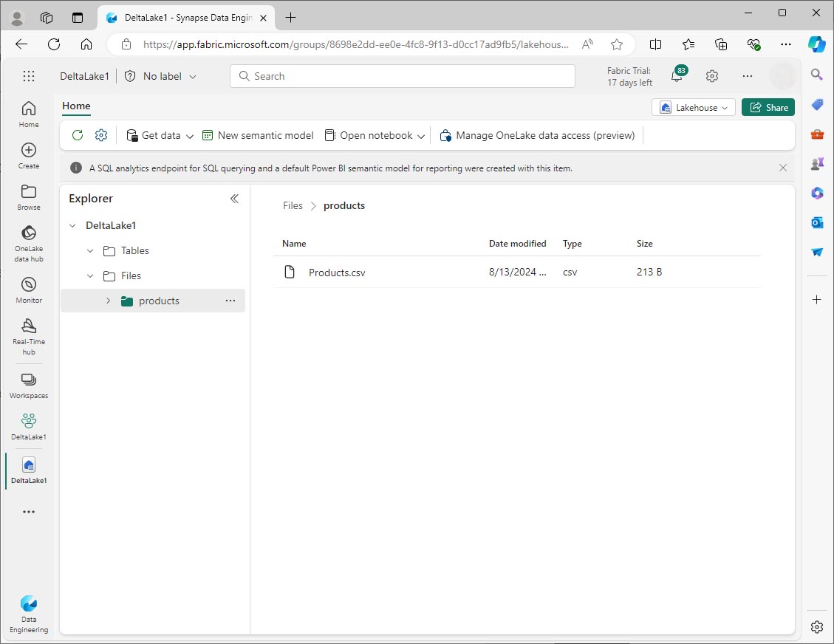
Task: Click the DeltaLake1 name in header
Action: click(x=84, y=76)
